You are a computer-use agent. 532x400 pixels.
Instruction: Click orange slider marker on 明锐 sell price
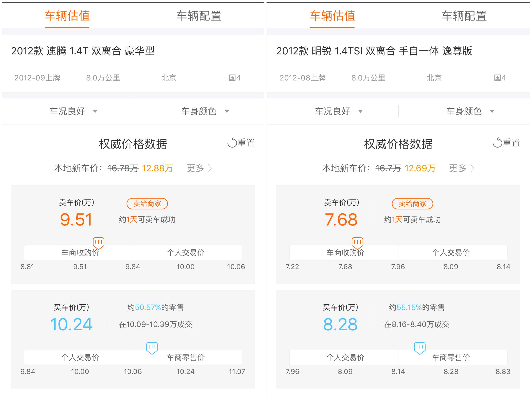coord(357,243)
